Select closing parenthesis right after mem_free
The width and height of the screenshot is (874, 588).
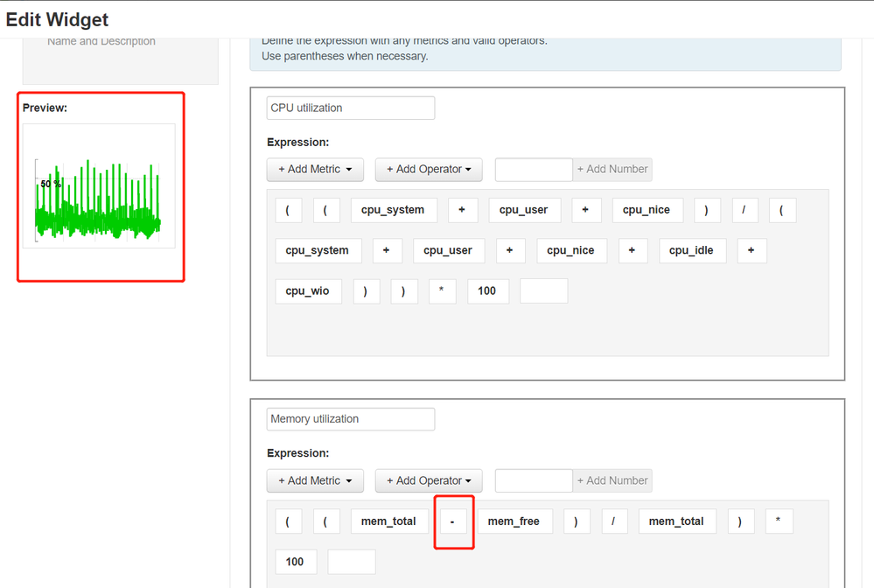[577, 521]
